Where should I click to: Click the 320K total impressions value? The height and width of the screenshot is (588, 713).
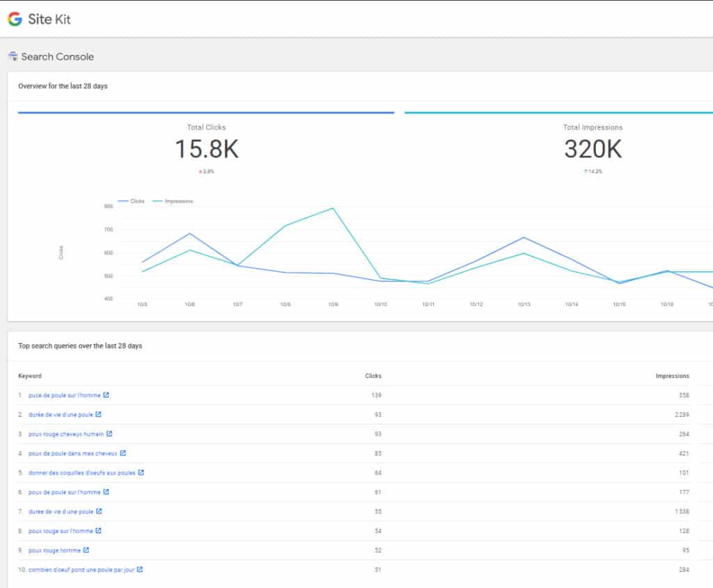(x=593, y=149)
